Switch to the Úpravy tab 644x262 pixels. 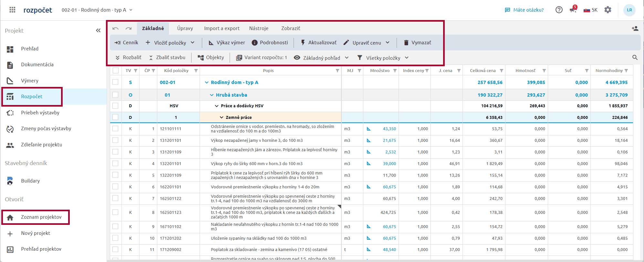[x=185, y=28]
